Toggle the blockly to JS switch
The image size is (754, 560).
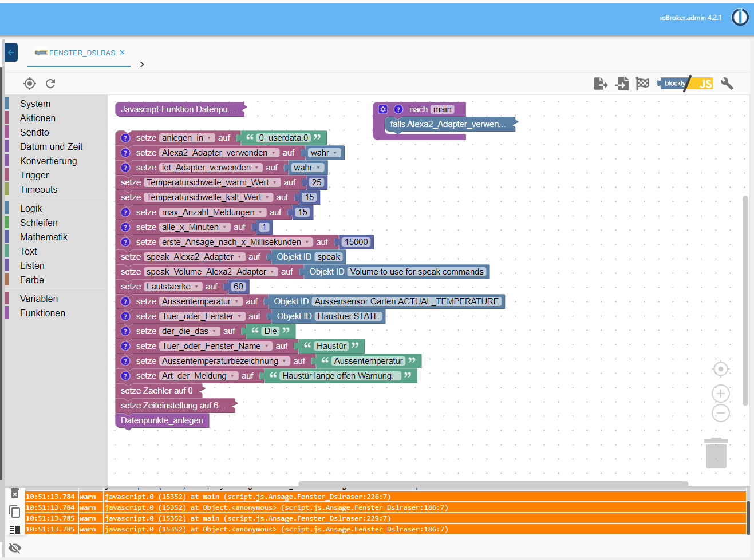[x=686, y=84]
